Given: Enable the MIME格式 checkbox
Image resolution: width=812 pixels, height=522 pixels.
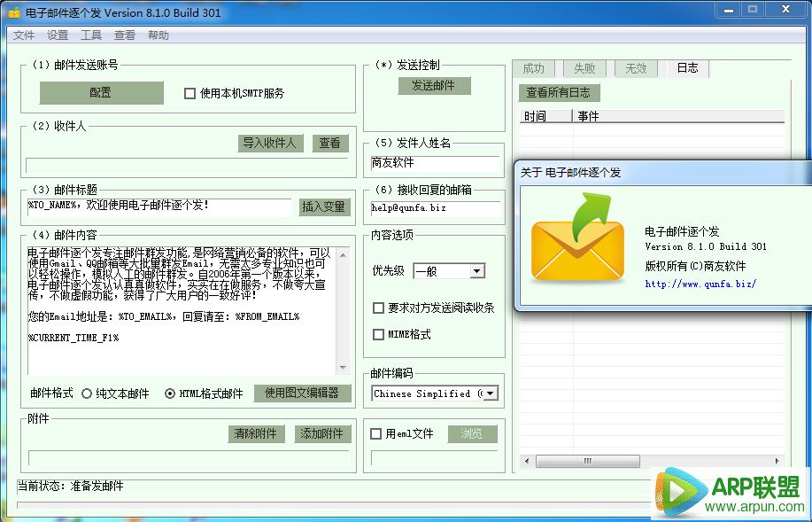Looking at the screenshot, I should 379,334.
